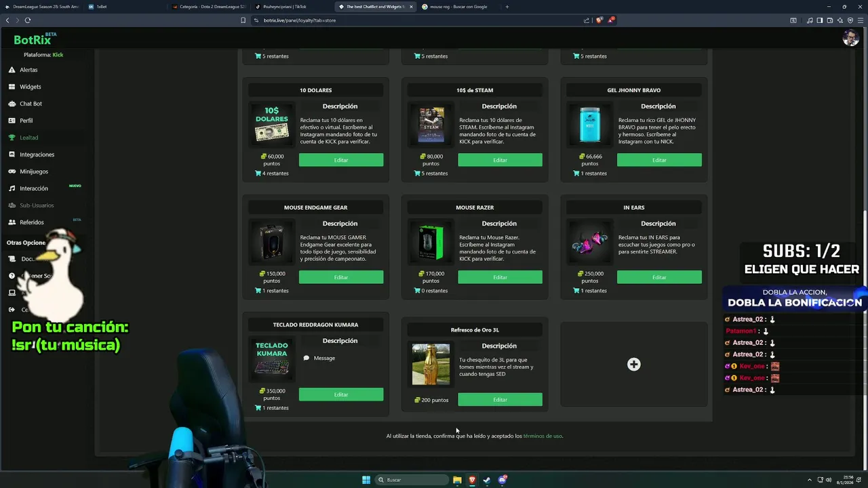
Task: Click the Steam gift card thumbnail
Action: 431,124
